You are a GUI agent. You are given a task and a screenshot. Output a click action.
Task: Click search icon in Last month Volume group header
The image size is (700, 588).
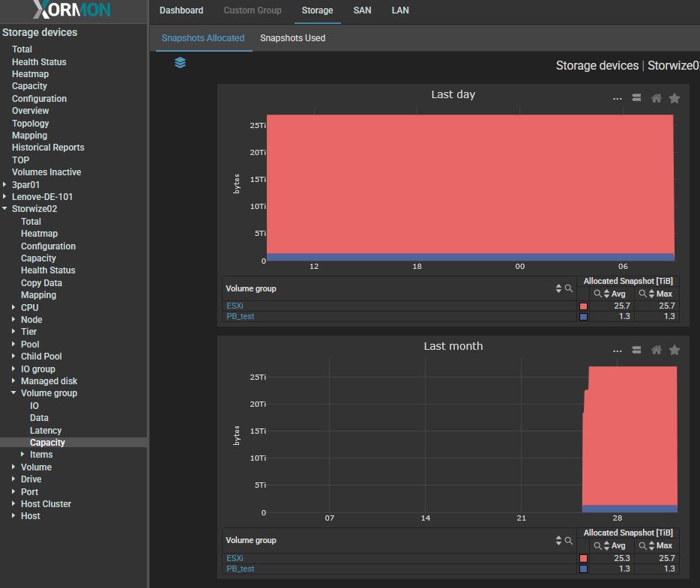(x=569, y=540)
